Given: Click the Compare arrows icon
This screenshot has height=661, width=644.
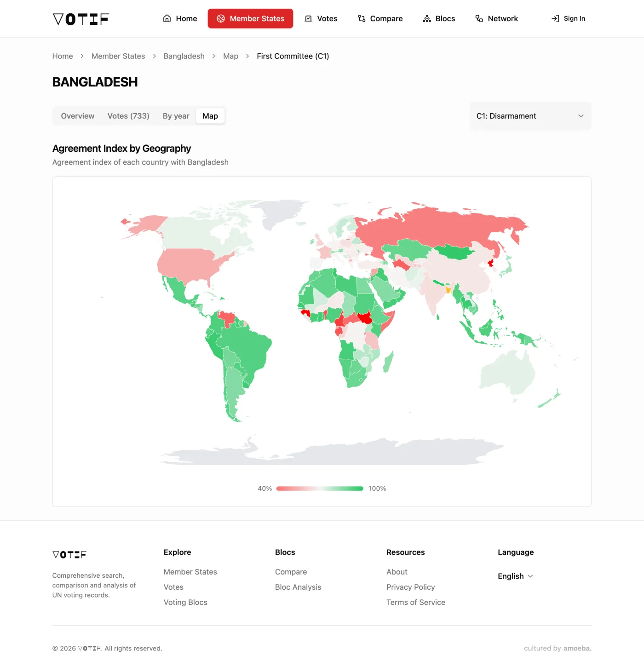Looking at the screenshot, I should [x=362, y=18].
